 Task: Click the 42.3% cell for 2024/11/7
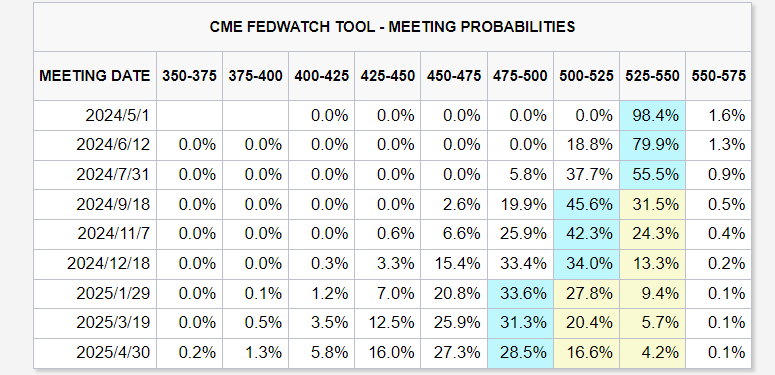click(586, 234)
